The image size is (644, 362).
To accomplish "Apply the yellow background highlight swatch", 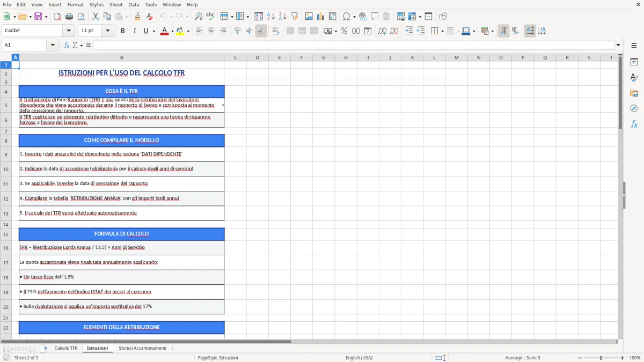I will click(180, 31).
